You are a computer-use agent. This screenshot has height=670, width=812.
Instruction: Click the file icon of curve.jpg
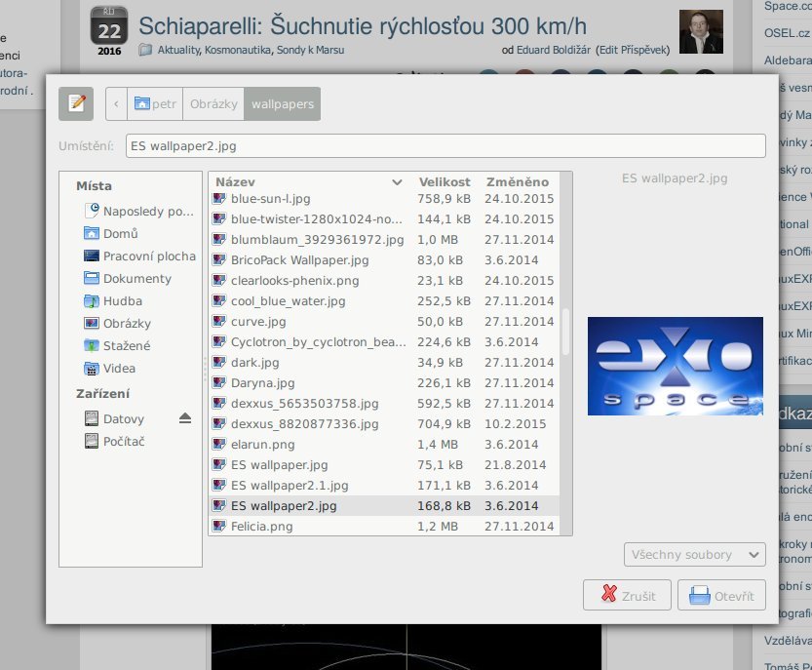219,321
